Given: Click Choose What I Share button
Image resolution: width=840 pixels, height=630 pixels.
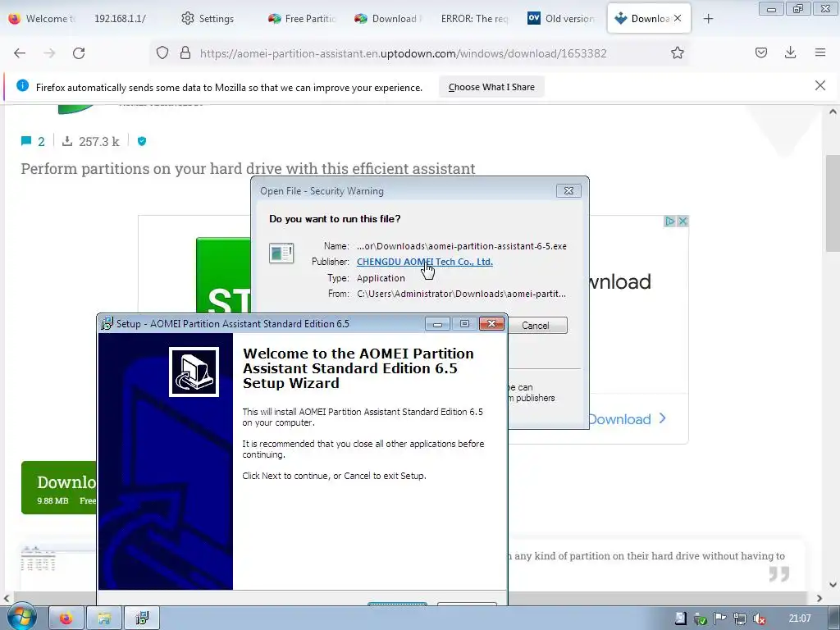Looking at the screenshot, I should [491, 87].
